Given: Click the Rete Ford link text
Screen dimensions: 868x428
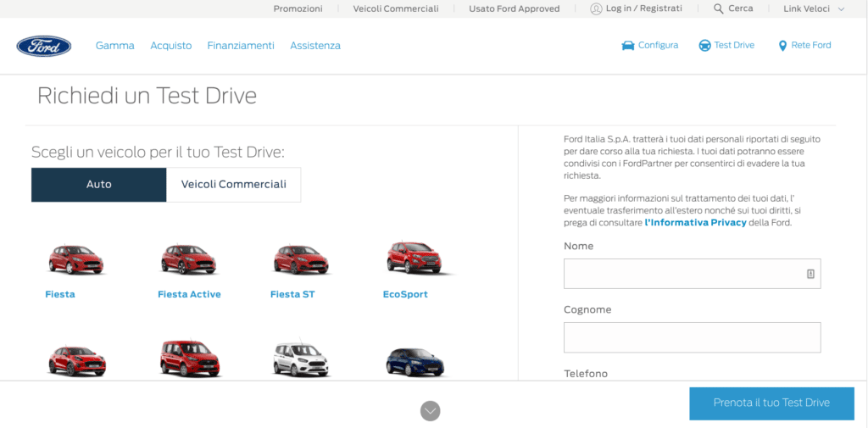Looking at the screenshot, I should tap(811, 46).
